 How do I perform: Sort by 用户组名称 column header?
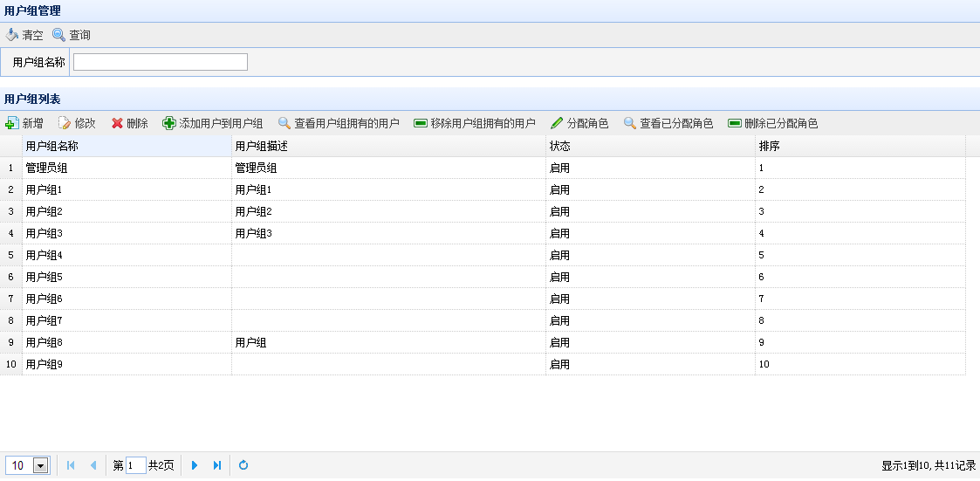[127, 147]
